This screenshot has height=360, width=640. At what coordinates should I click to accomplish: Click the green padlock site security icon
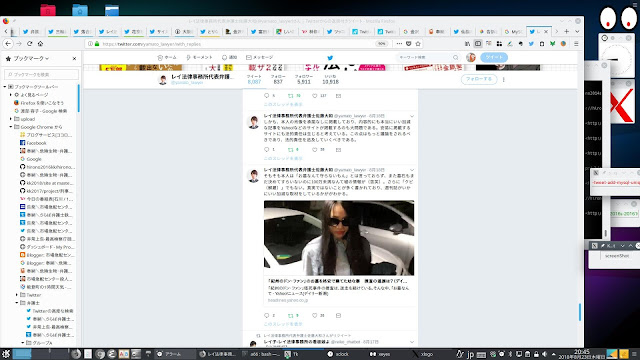click(97, 44)
